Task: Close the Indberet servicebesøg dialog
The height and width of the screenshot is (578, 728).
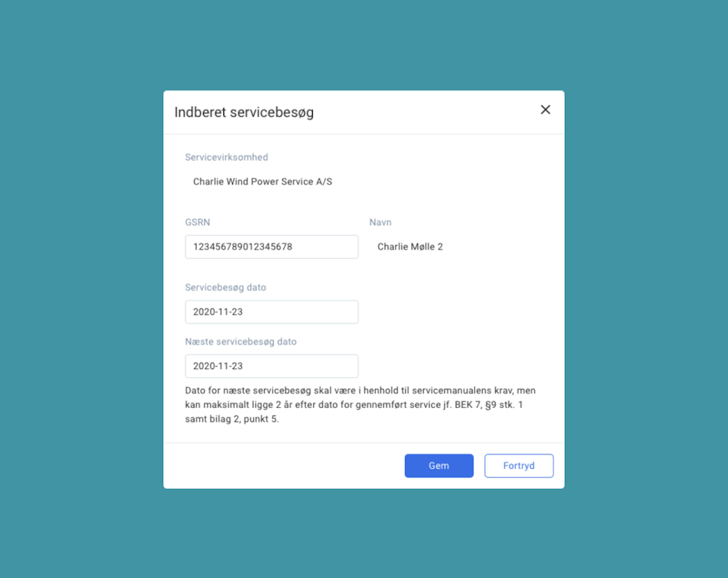Action: click(545, 110)
